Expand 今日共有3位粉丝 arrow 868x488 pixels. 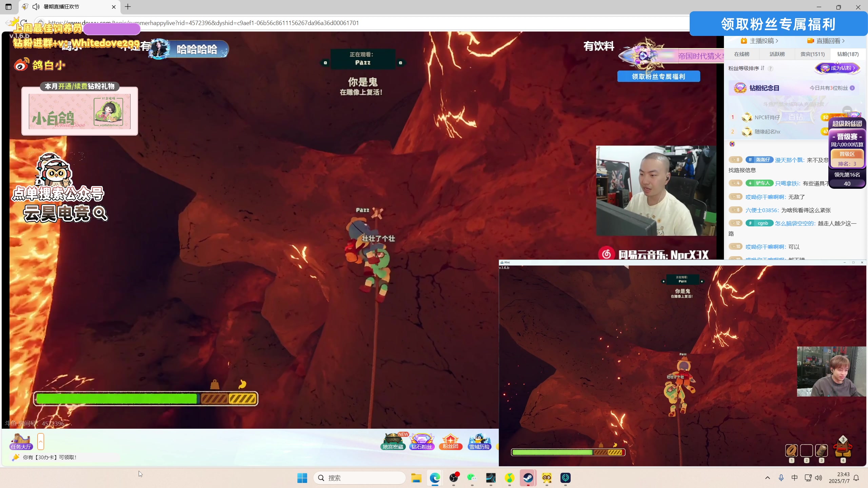[x=852, y=88]
